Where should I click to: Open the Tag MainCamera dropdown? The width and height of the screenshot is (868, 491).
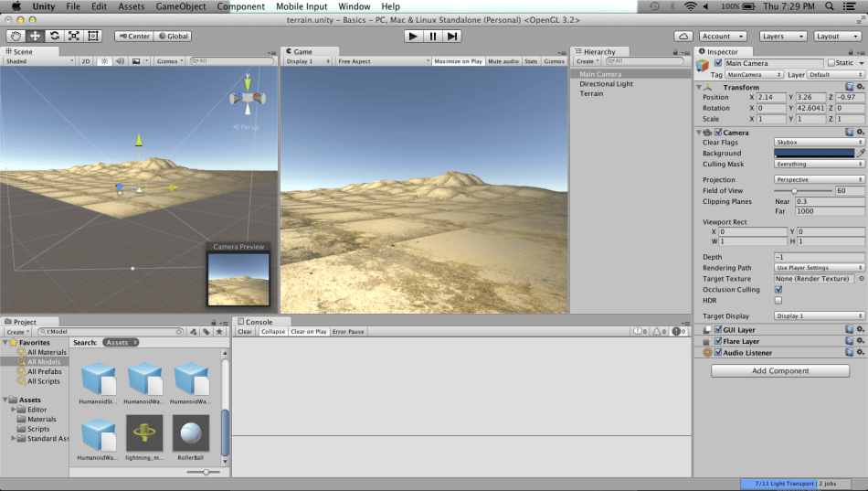(754, 75)
